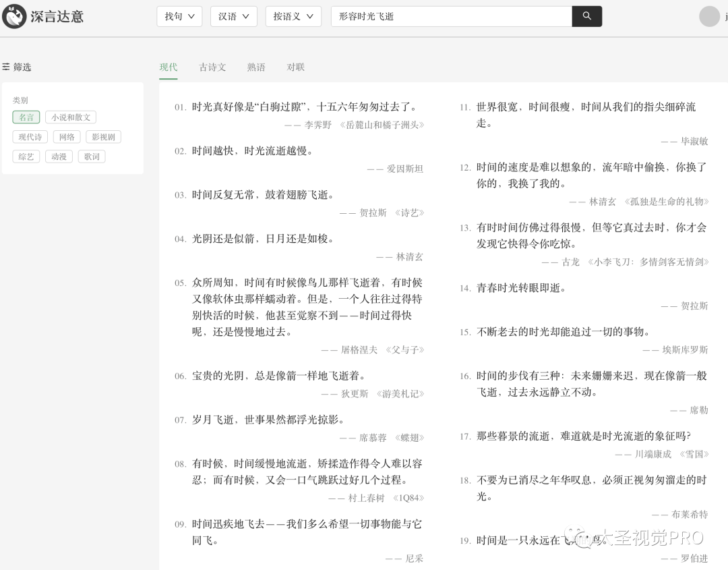The height and width of the screenshot is (570, 728).
Task: Enable the 现代诗 category filter
Action: [30, 137]
